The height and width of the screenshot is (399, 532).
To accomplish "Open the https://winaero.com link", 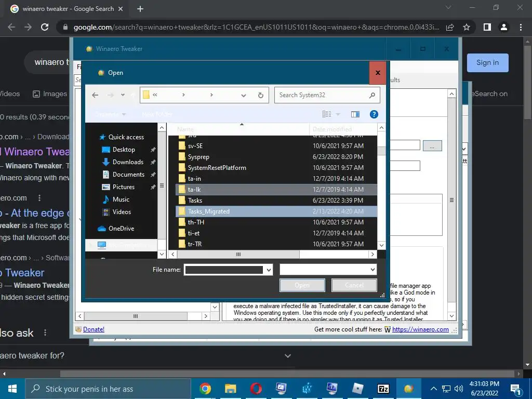I will pos(420,329).
